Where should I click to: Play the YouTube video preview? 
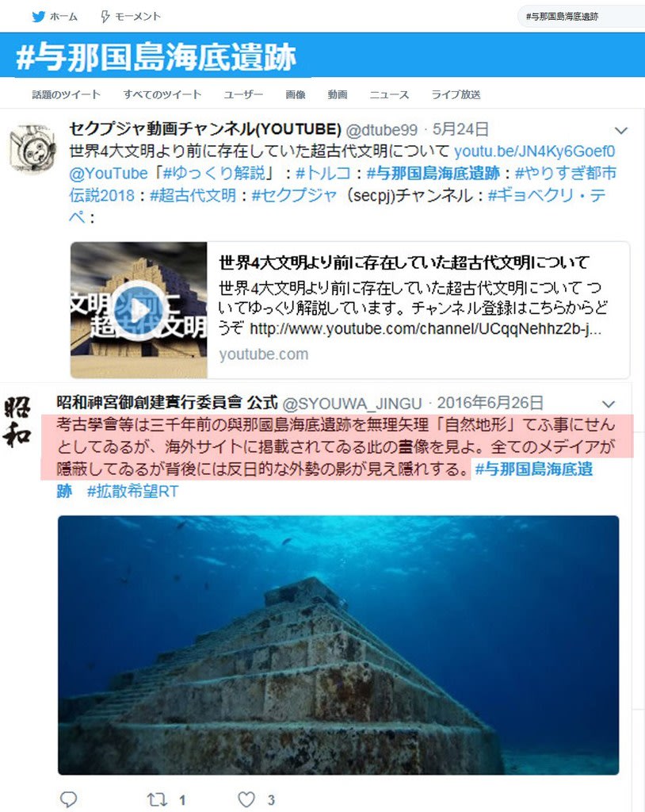coord(139,310)
